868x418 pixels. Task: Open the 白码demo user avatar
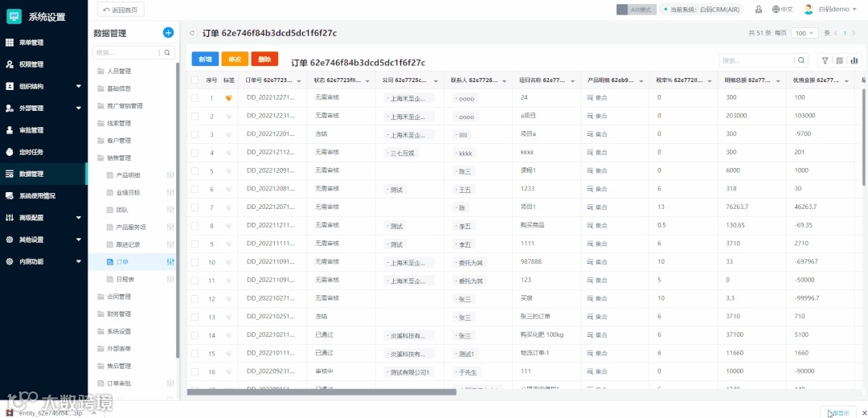pos(809,10)
